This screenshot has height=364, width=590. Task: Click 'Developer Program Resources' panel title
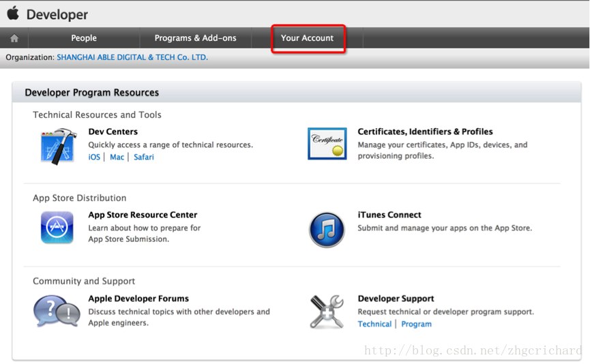click(92, 93)
